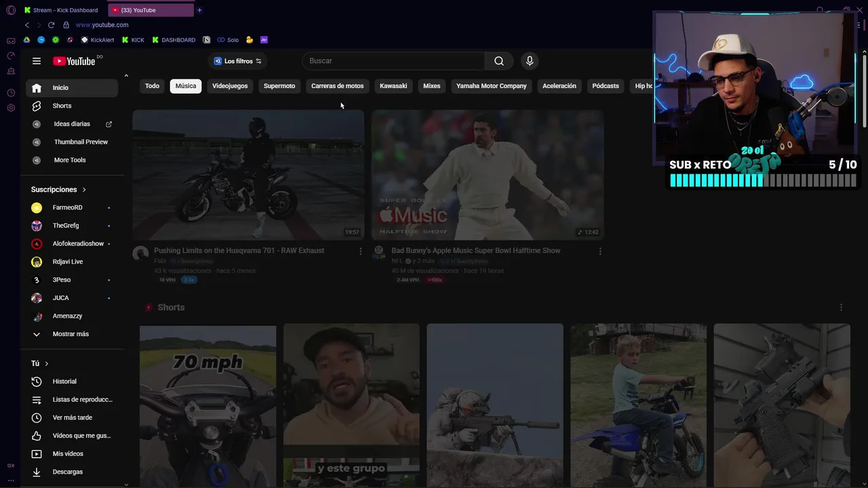Open the Solo bookmark

click(x=228, y=40)
